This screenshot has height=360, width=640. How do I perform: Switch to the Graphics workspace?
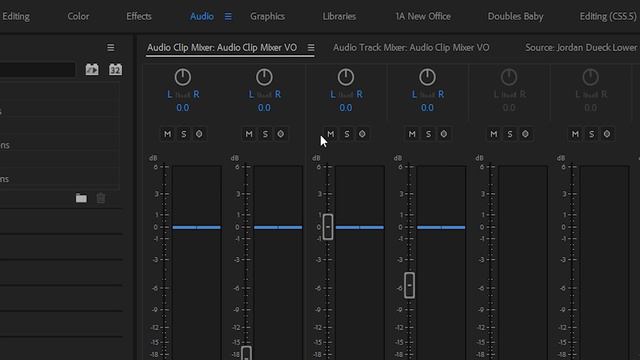point(268,16)
